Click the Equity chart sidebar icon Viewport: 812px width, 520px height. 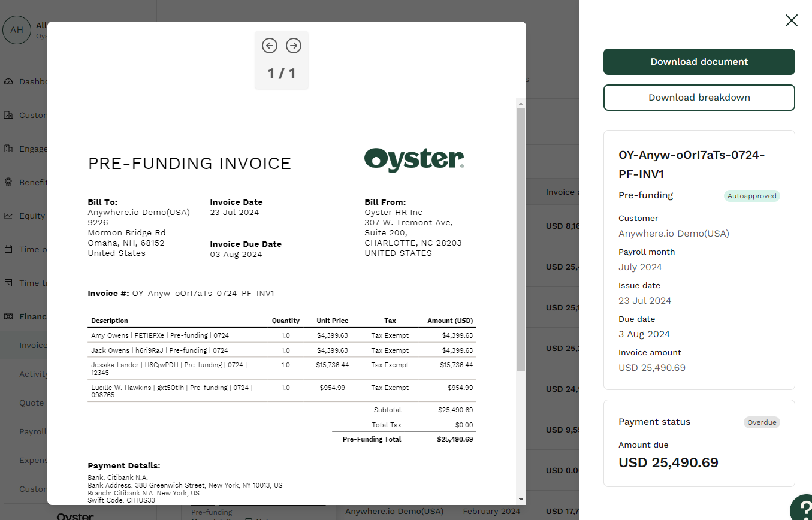tap(8, 216)
